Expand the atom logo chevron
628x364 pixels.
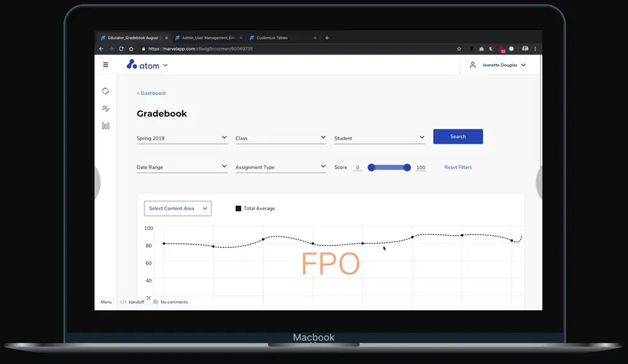coord(165,65)
